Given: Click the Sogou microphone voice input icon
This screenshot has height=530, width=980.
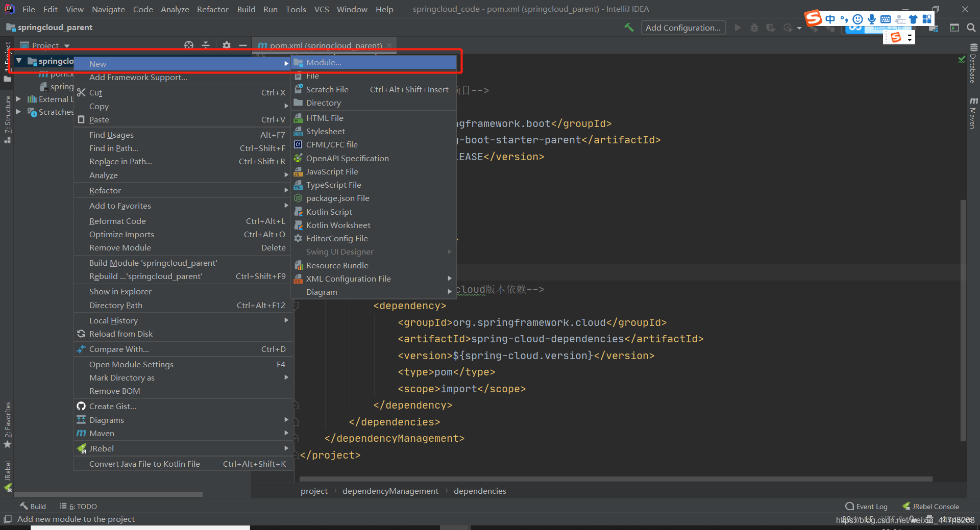Looking at the screenshot, I should pos(872,19).
